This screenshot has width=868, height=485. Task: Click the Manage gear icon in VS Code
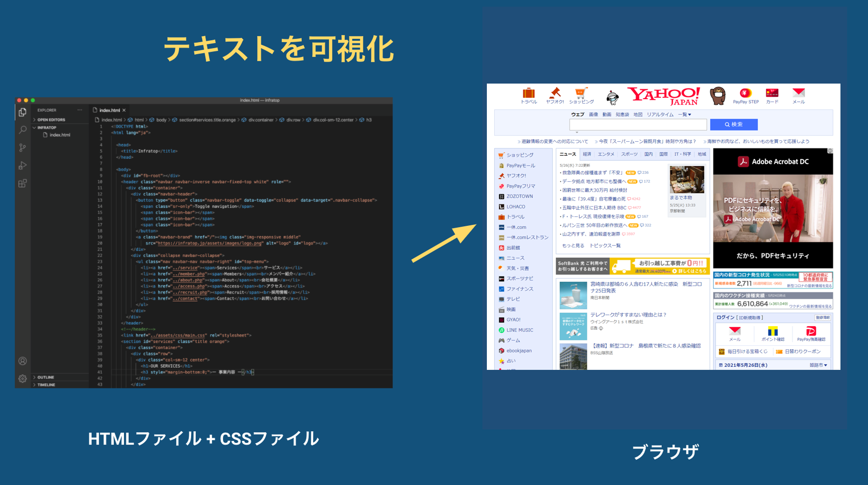(22, 379)
